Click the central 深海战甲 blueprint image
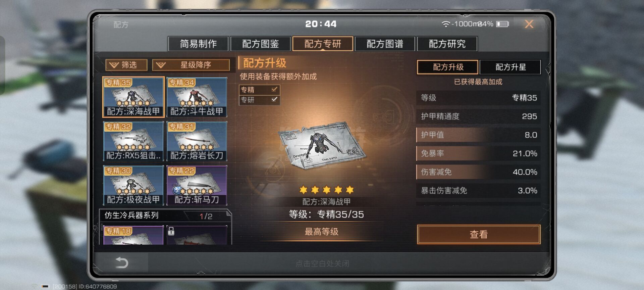The height and width of the screenshot is (290, 644). [x=322, y=146]
